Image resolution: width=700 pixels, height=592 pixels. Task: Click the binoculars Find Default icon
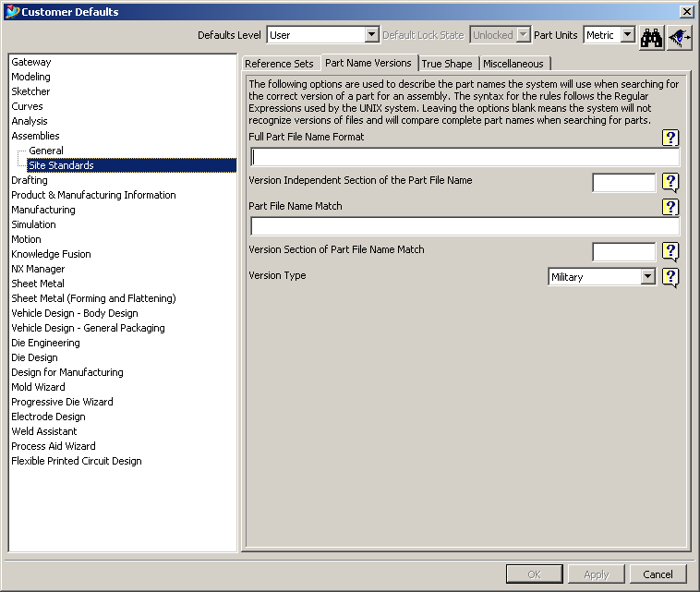[x=651, y=38]
